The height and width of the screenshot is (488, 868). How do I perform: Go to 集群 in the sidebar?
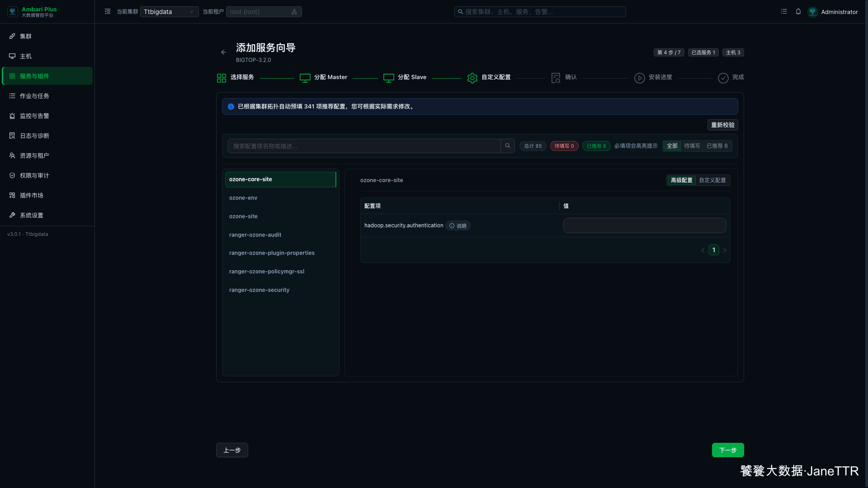pyautogui.click(x=47, y=36)
